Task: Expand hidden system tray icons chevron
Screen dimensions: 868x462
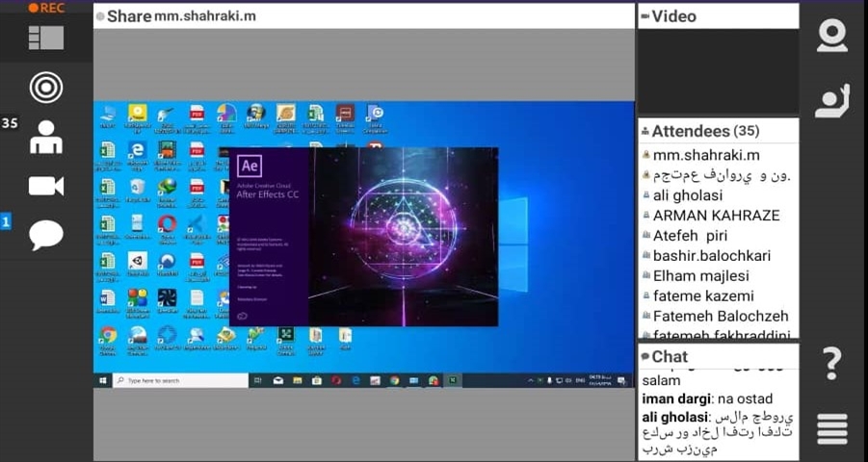Action: [532, 380]
